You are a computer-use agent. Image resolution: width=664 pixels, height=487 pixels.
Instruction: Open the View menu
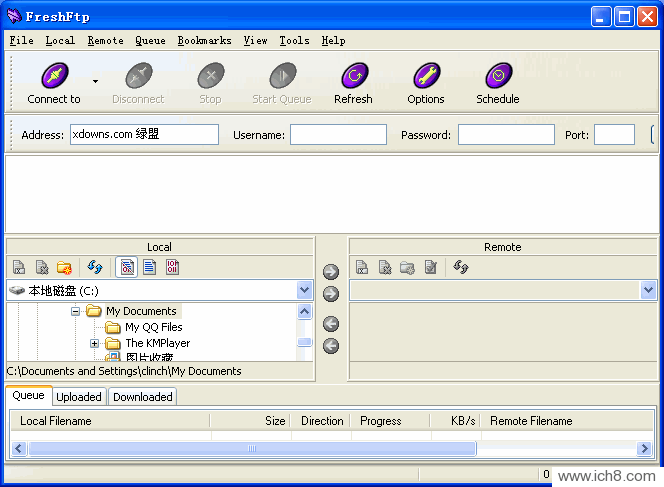[255, 41]
